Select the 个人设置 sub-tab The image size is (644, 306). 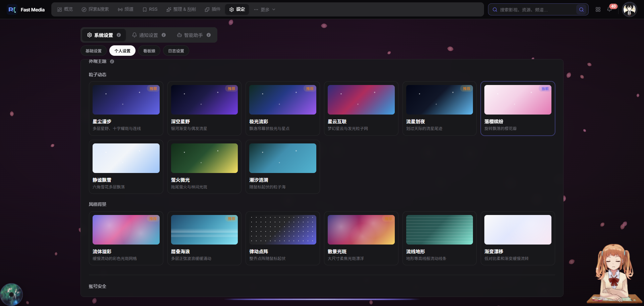122,51
